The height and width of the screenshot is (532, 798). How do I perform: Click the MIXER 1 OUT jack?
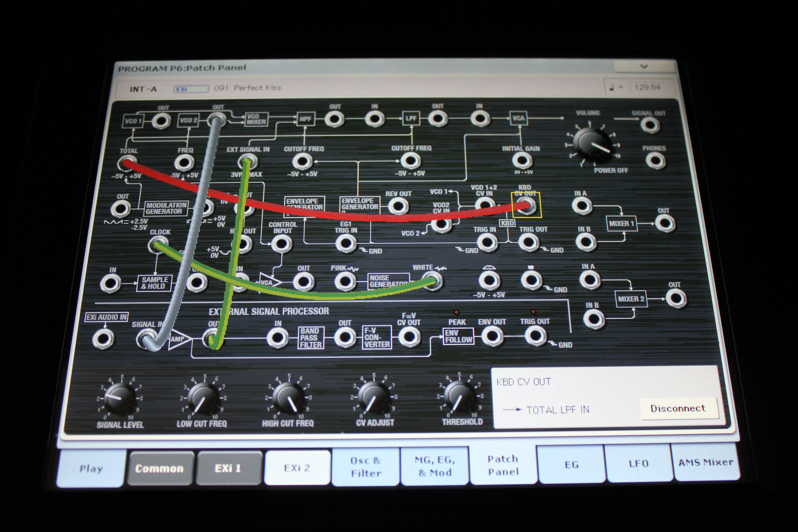(x=665, y=224)
